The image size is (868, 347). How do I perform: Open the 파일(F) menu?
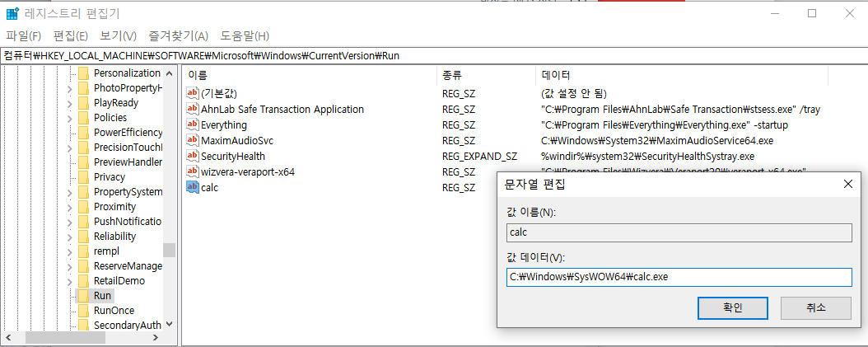(x=23, y=36)
